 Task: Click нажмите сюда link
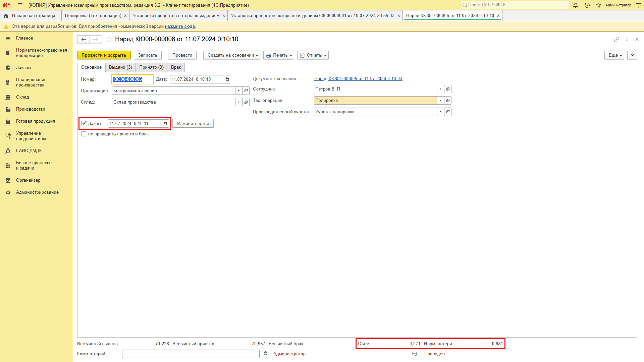point(180,26)
